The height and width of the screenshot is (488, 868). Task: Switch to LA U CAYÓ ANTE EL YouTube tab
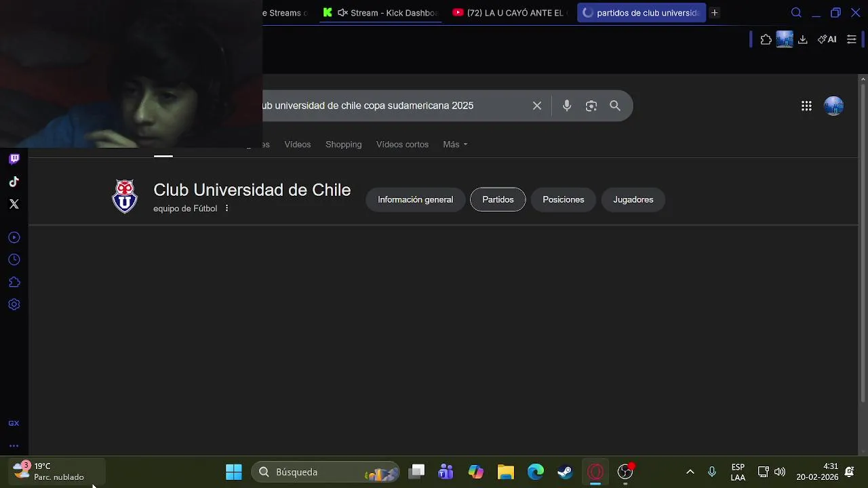(510, 13)
